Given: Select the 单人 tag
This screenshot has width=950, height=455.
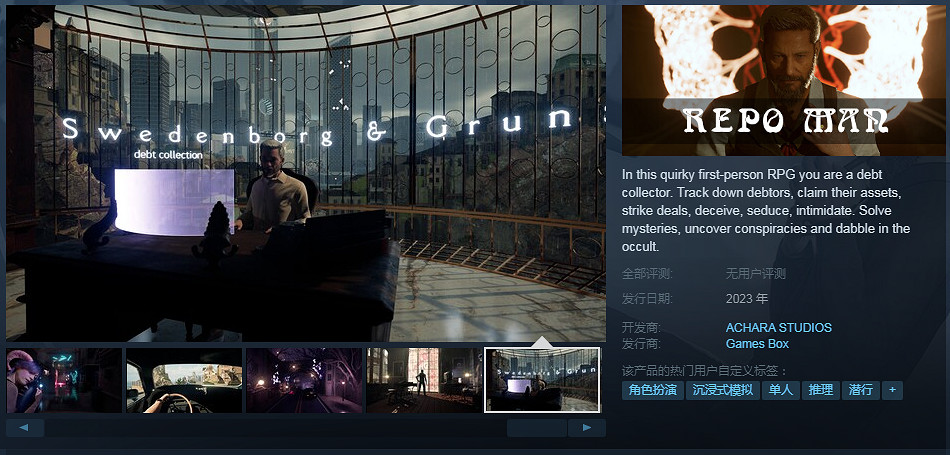Looking at the screenshot, I should click(x=780, y=390).
